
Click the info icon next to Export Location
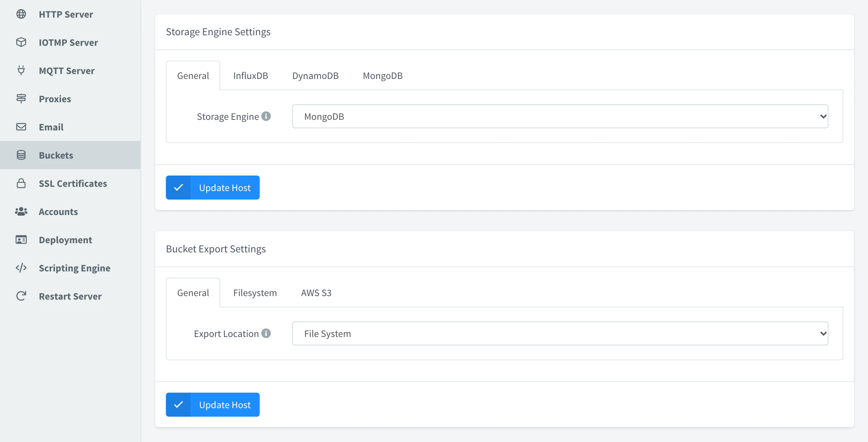tap(266, 333)
